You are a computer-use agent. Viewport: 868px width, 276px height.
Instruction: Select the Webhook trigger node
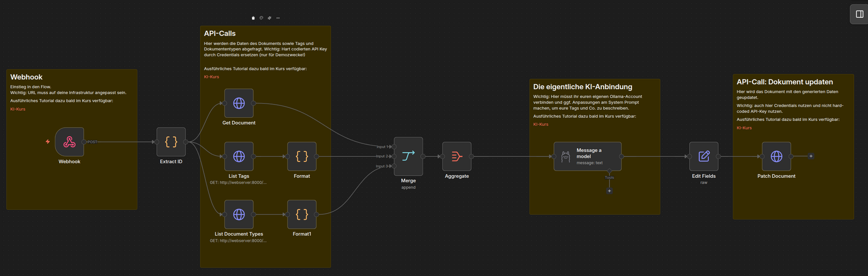point(69,142)
